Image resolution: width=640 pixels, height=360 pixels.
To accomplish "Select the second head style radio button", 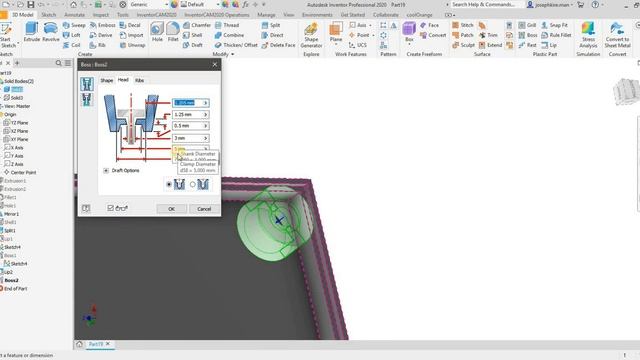I will (193, 184).
